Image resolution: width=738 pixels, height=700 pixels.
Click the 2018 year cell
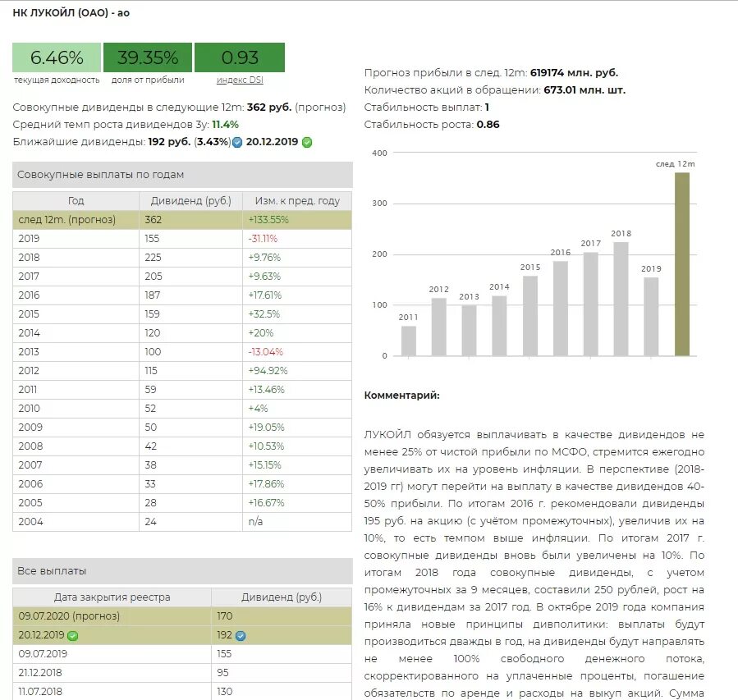(x=76, y=258)
